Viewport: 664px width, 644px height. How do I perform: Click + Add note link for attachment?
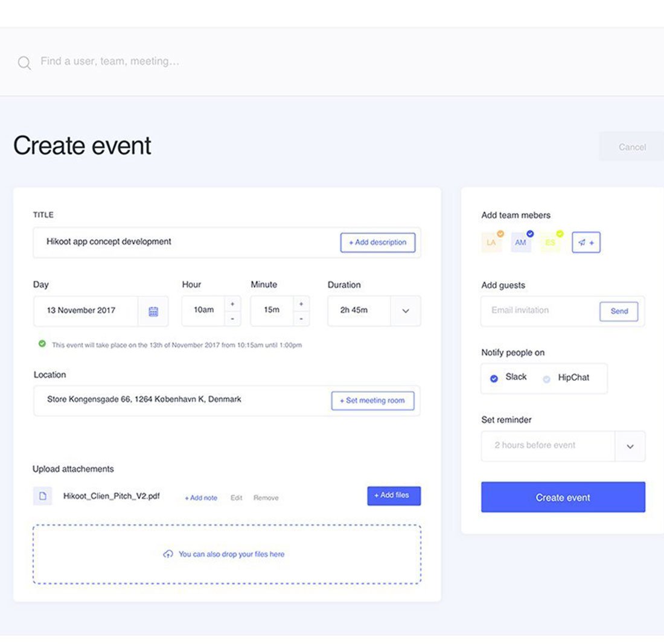click(201, 498)
